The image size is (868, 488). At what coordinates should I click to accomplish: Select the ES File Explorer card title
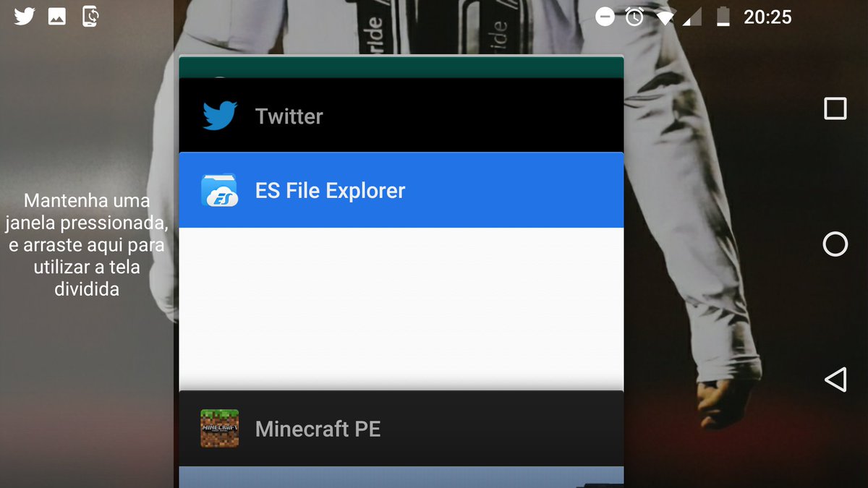tap(330, 191)
